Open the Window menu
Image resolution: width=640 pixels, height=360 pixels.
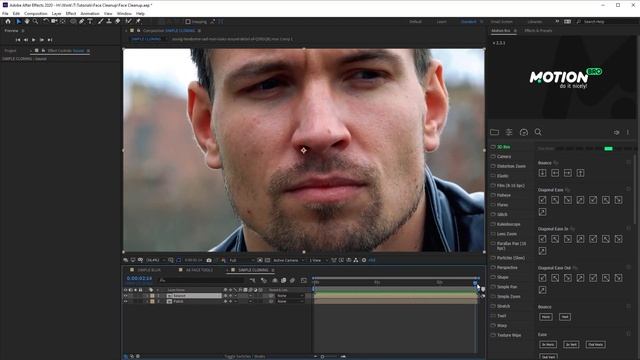pos(124,13)
